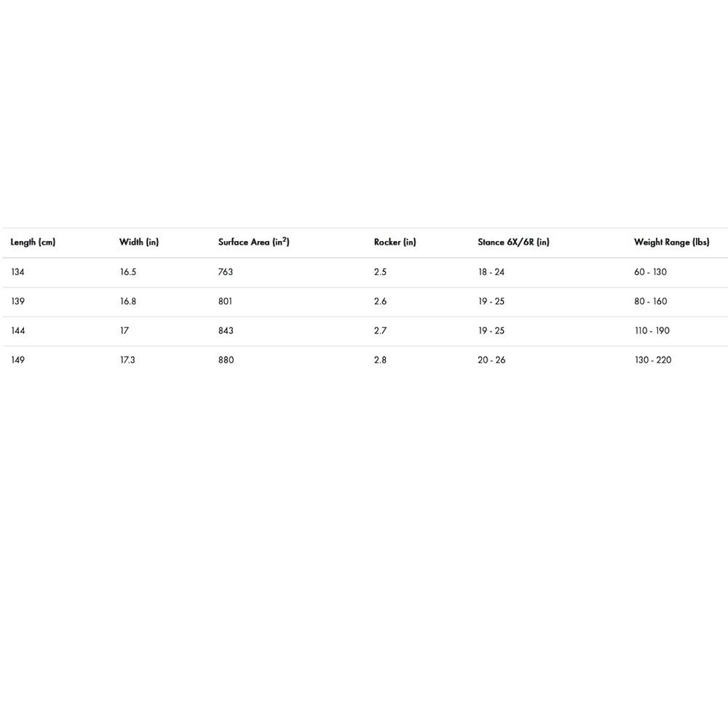Select the 20 - 26 stance cell
Screen dimensions: 728x728
[x=491, y=360]
